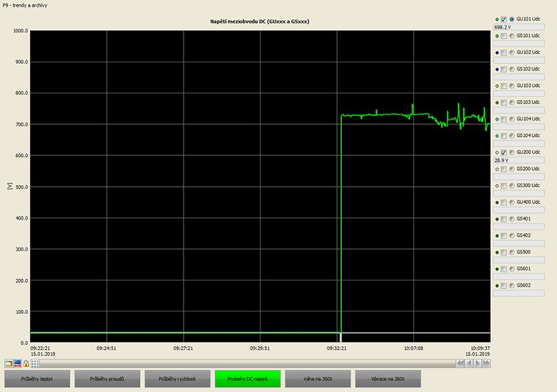Click the blue color dot of GU102 Udc
Image resolution: width=557 pixels, height=392 pixels.
pos(497,53)
